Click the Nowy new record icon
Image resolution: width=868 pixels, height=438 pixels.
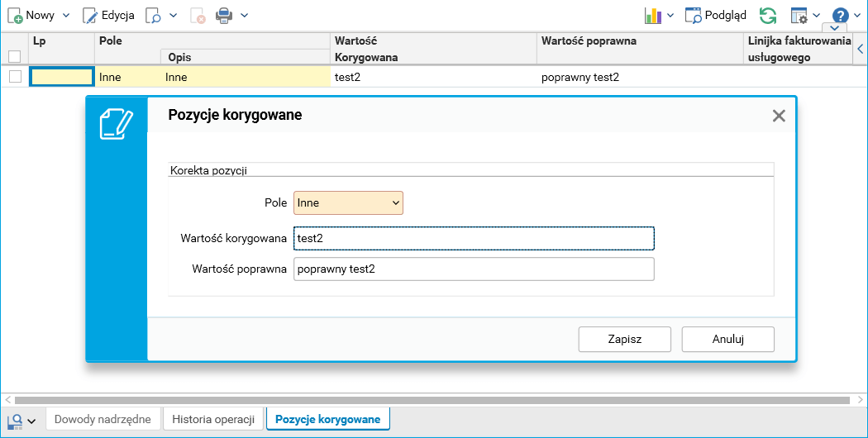15,16
